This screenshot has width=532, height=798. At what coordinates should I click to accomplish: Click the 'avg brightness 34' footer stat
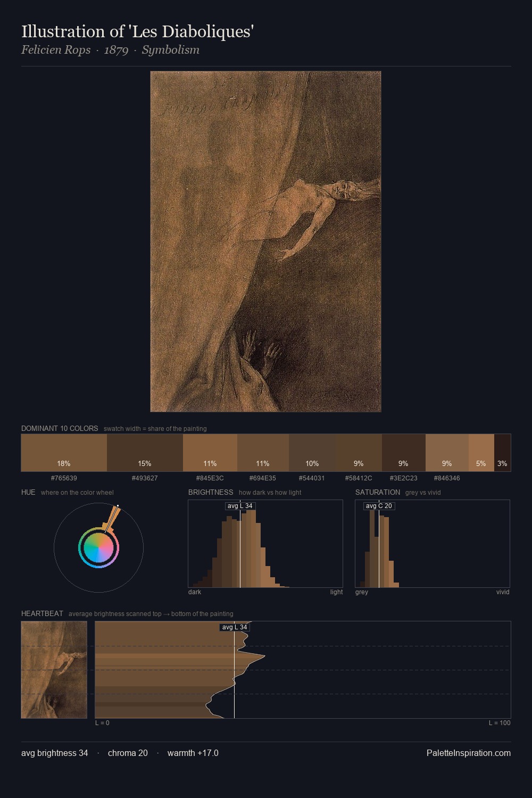(55, 753)
